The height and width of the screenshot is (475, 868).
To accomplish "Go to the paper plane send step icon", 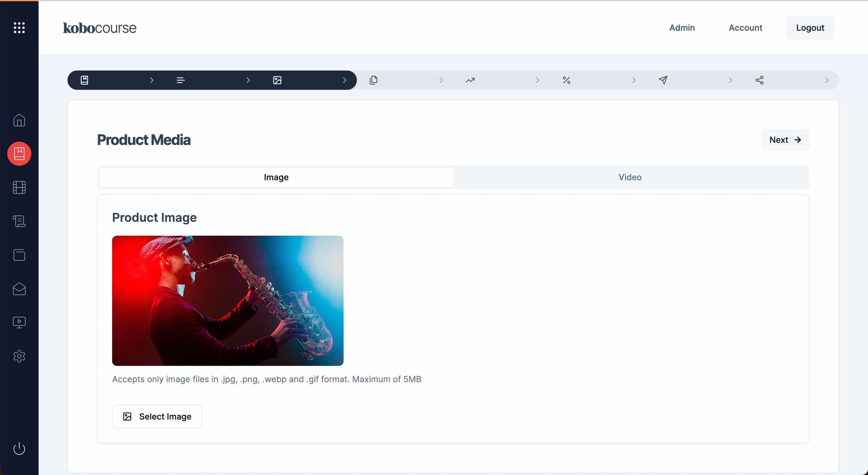I will pyautogui.click(x=663, y=80).
